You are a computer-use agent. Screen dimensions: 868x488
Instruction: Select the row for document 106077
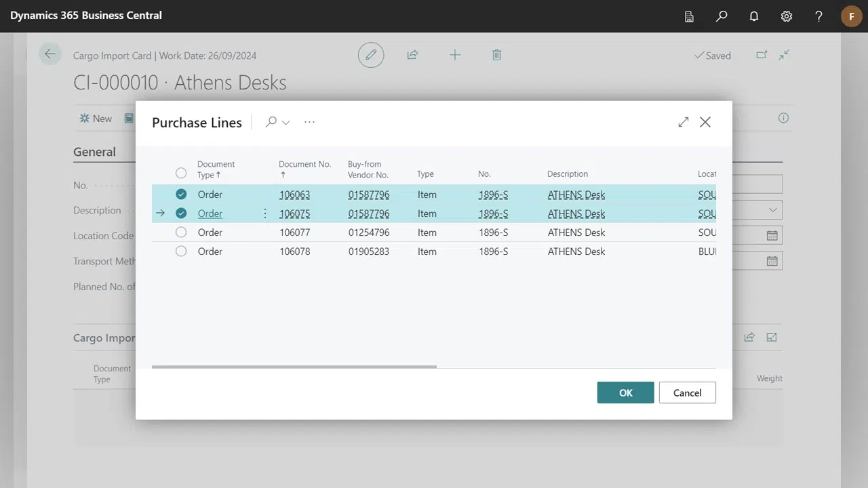181,232
